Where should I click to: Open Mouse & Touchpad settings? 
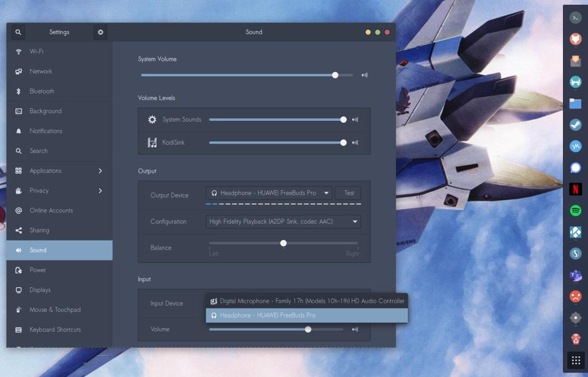59,310
